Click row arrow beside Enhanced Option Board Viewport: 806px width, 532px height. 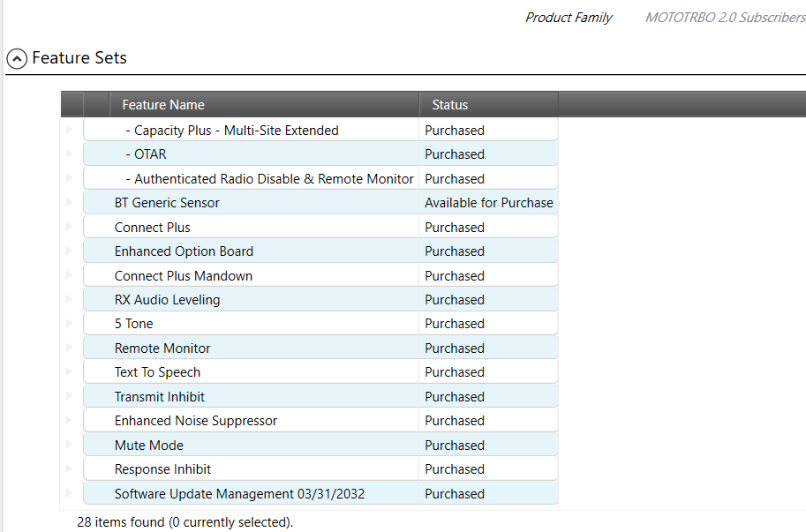71,251
